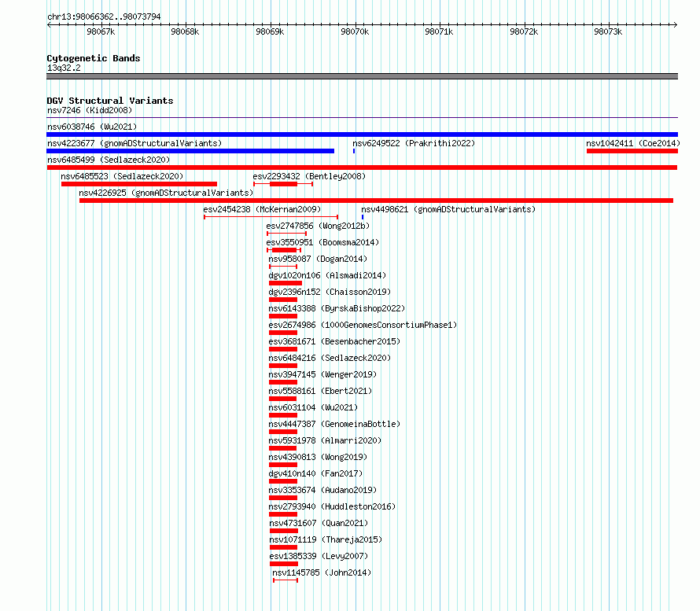Open nsv4498621 (gnomADStructuralVariants) label
Image resolution: width=700 pixels, height=611 pixels.
point(448,209)
